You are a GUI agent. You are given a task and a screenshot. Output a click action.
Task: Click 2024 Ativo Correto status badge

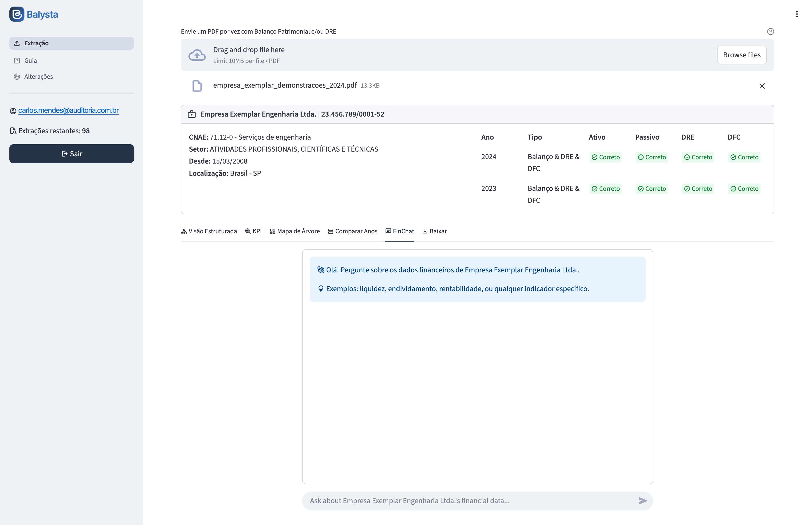[605, 157]
